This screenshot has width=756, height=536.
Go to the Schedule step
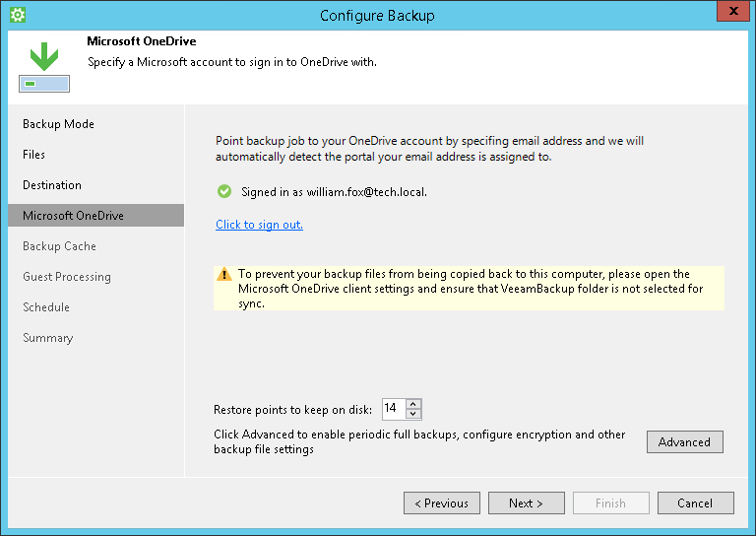click(46, 307)
